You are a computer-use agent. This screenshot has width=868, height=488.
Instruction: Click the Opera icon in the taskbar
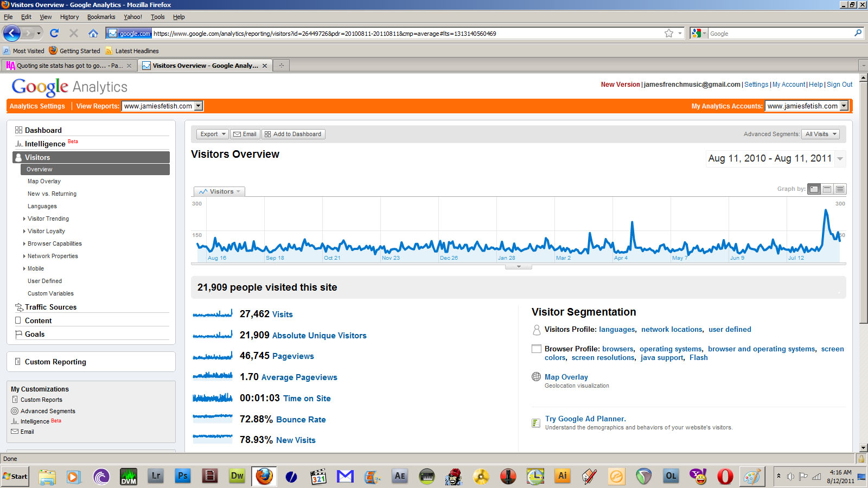(x=725, y=477)
